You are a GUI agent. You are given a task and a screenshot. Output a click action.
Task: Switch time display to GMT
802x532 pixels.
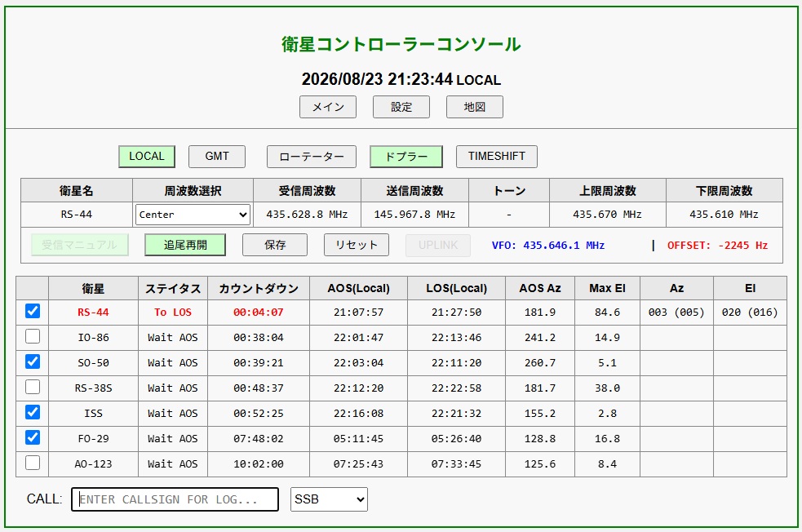pos(217,157)
